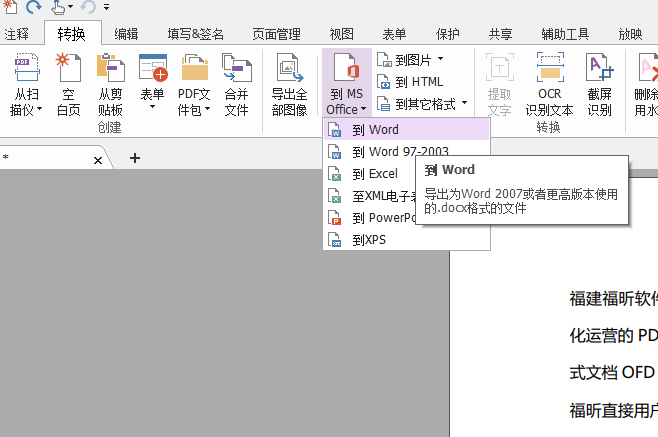Add new tab with plus button
The height and width of the screenshot is (437, 658).
(135, 158)
